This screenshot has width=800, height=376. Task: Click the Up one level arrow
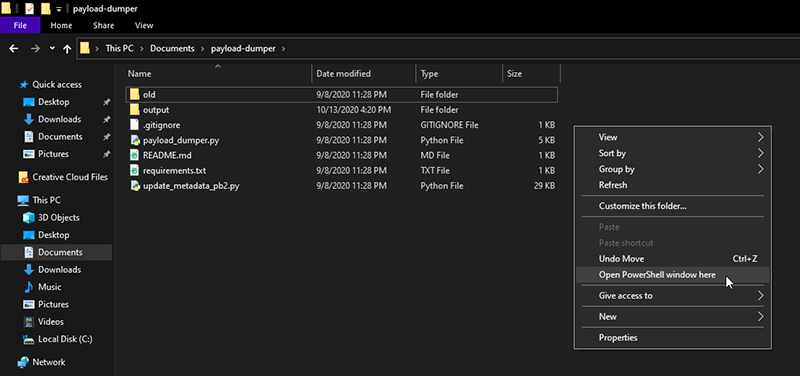(x=67, y=48)
